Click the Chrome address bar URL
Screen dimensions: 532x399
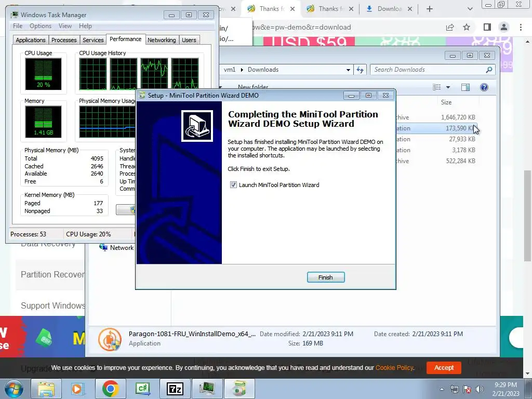[x=302, y=27]
